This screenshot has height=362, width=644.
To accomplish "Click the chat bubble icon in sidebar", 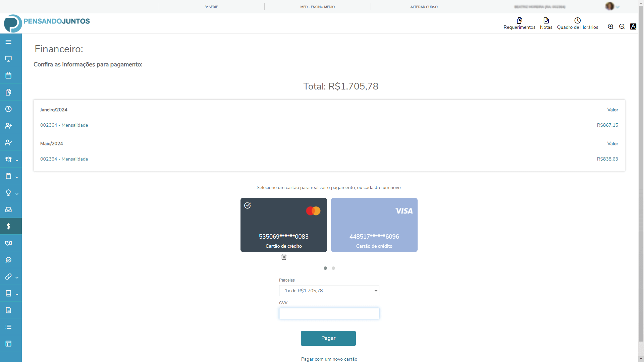I will click(x=8, y=260).
